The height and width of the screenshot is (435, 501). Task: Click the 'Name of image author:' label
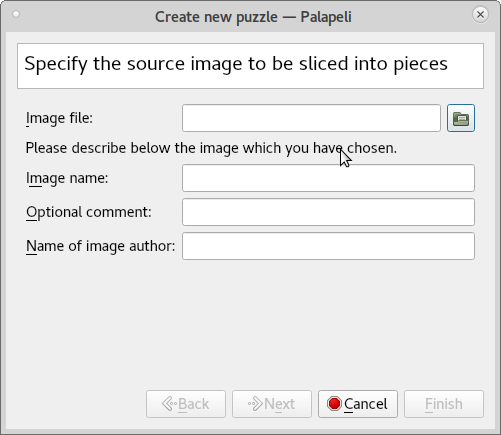pyautogui.click(x=100, y=246)
